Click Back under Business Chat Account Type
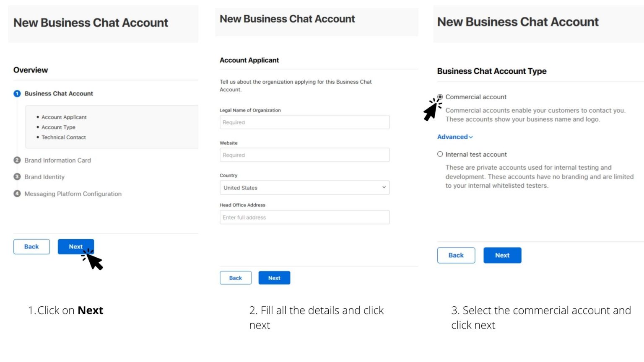The width and height of the screenshot is (644, 362). click(x=456, y=255)
